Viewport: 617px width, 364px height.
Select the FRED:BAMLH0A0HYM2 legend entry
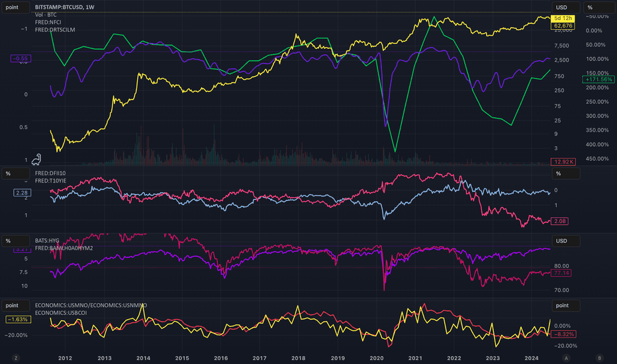[64, 248]
